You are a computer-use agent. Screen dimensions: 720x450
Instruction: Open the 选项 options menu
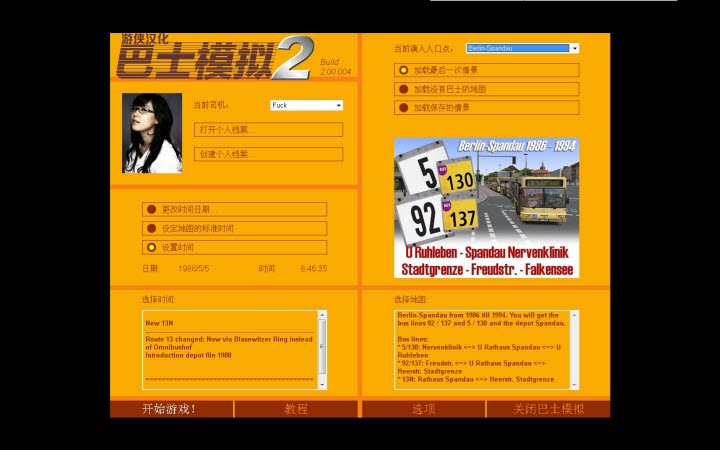point(423,409)
